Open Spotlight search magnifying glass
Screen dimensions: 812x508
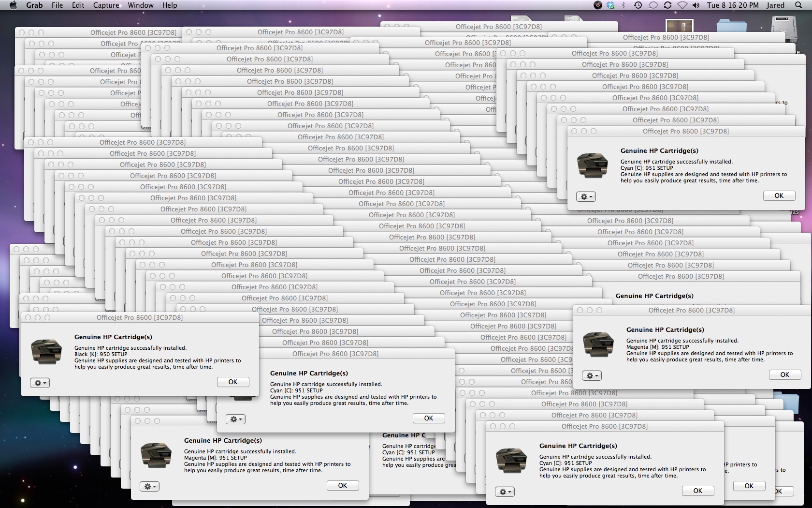[x=798, y=5]
